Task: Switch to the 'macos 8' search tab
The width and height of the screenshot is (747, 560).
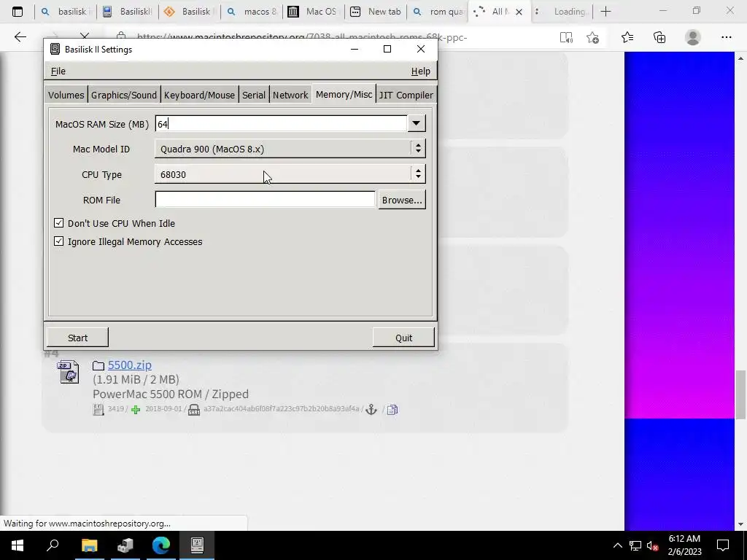Action: click(x=252, y=12)
